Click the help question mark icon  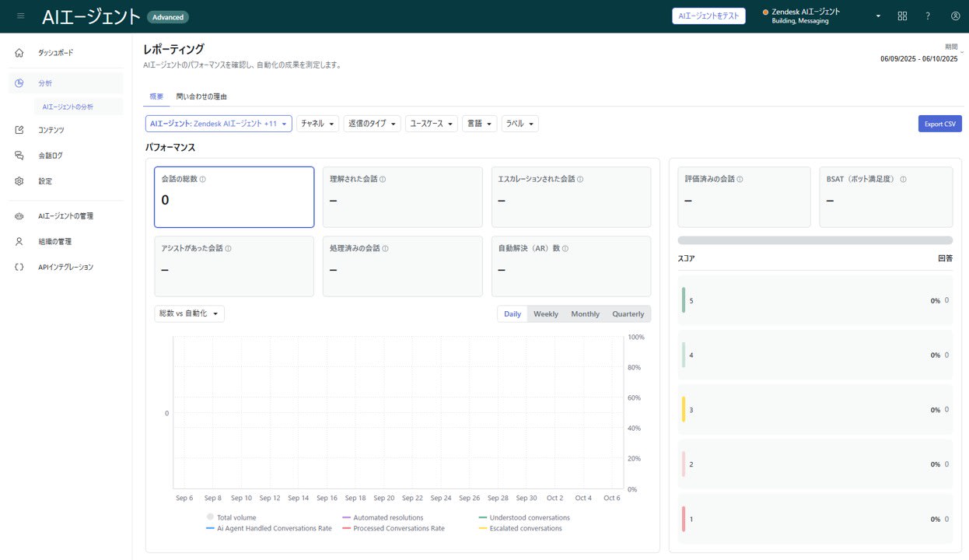(x=928, y=16)
